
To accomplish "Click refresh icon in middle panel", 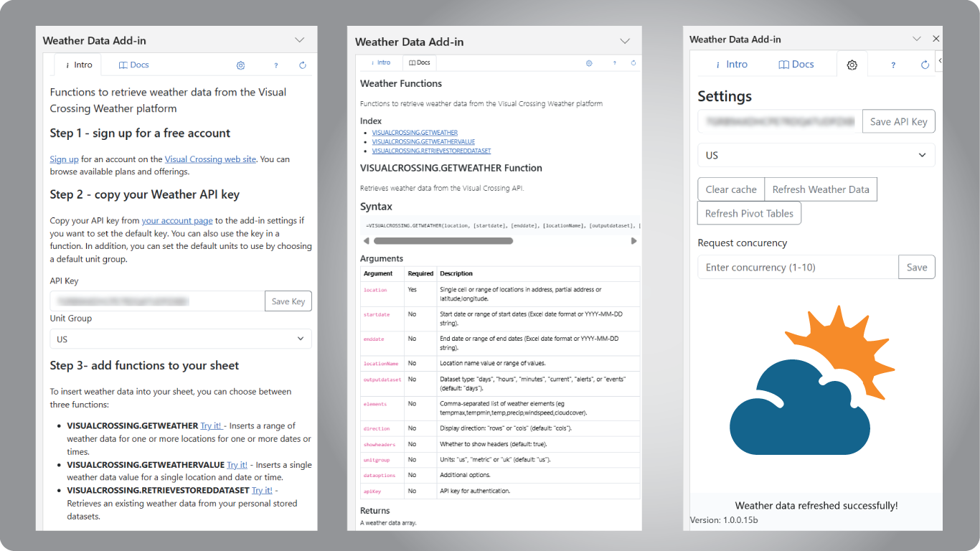I will 633,63.
